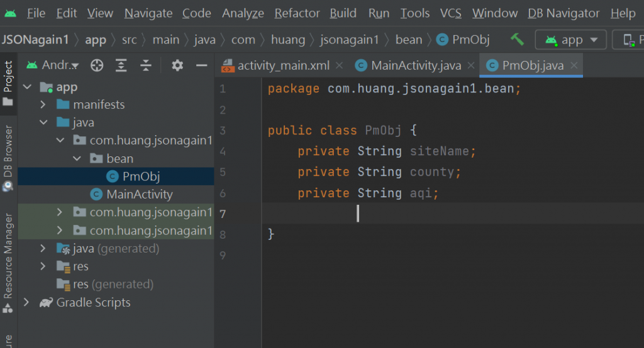
Task: Collapse the app module node
Action: coord(28,87)
